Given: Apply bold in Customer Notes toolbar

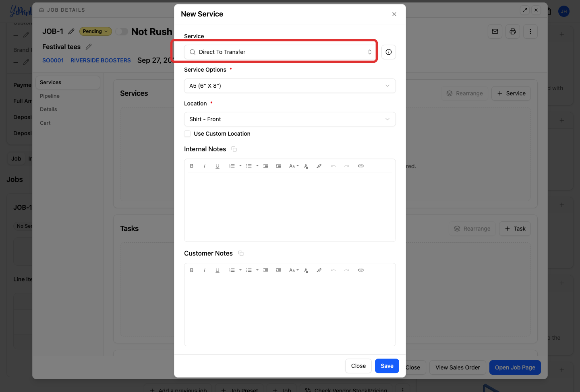Looking at the screenshot, I should click(192, 270).
